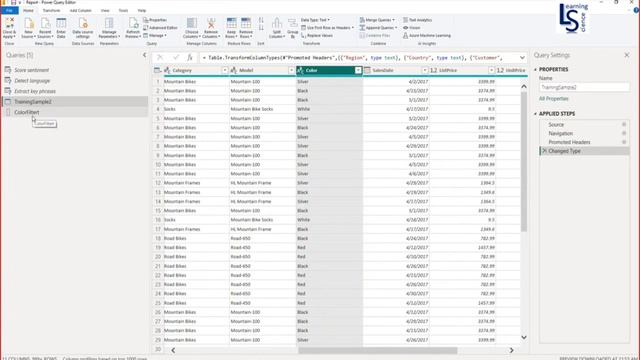Viewport: 640px width, 360px height.
Task: Click the Close & Apply ribbon icon
Action: coord(9,28)
